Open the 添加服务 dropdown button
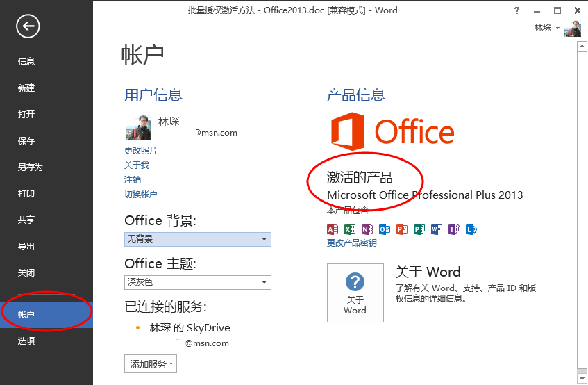Screen dimensions: 588x385 pyautogui.click(x=151, y=364)
